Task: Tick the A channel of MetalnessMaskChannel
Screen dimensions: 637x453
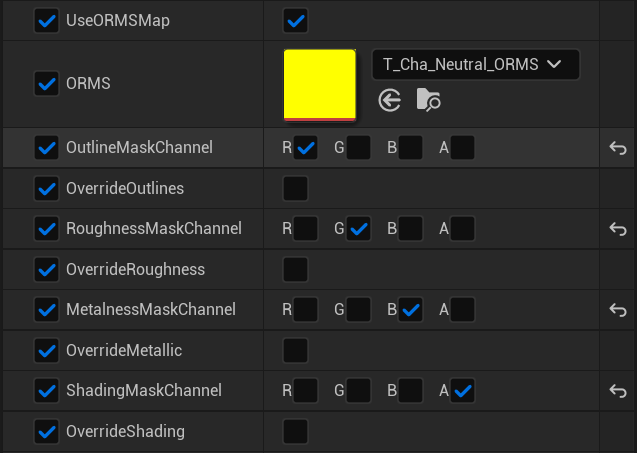Action: [x=462, y=310]
